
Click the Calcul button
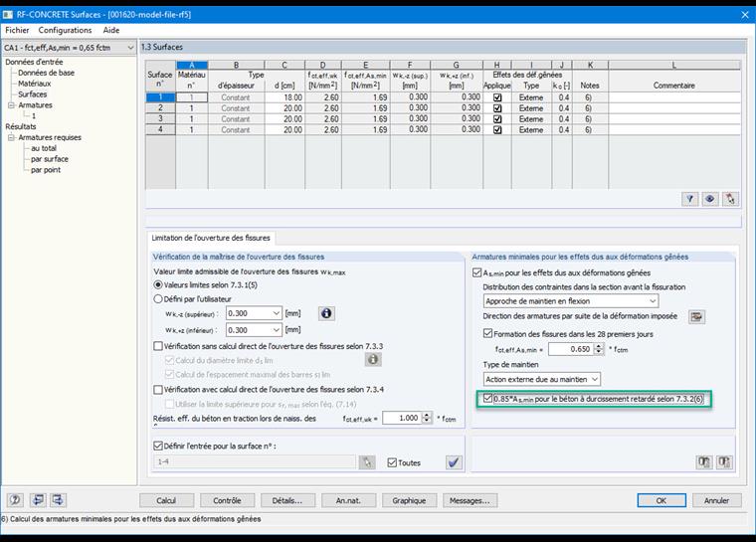[x=166, y=500]
